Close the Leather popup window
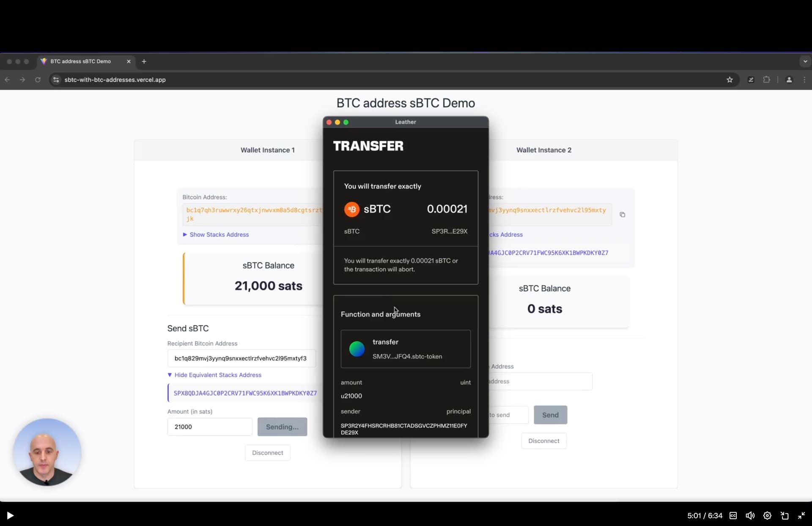The image size is (812, 526). pyautogui.click(x=329, y=122)
